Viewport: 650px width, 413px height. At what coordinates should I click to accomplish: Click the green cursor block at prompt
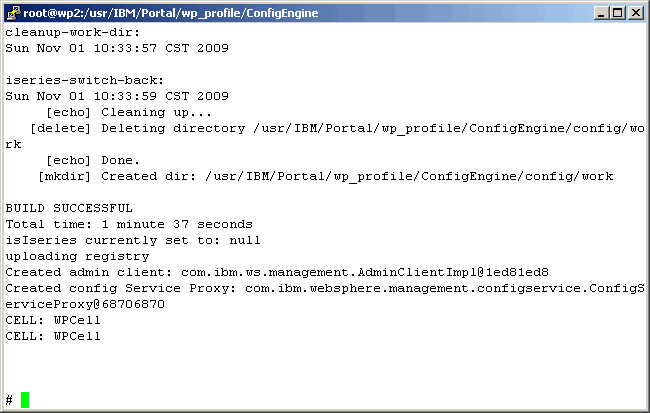(x=25, y=400)
